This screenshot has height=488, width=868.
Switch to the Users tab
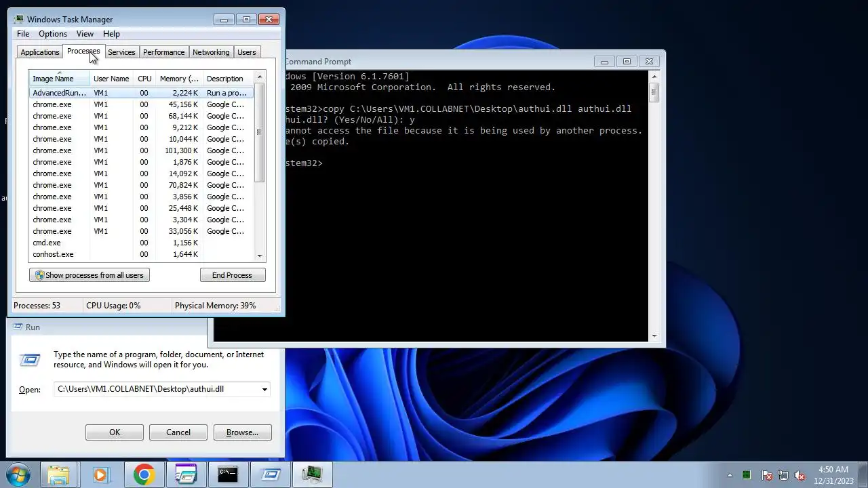pos(247,52)
